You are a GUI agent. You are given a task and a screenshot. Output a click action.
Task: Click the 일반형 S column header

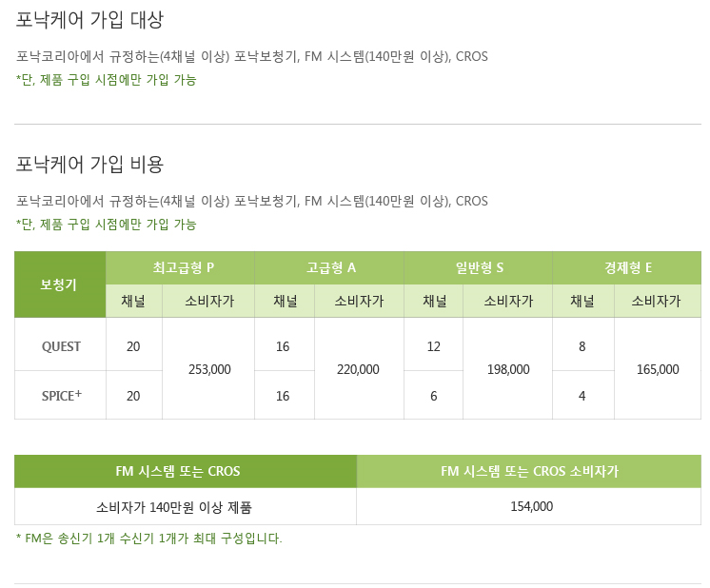[x=478, y=268]
